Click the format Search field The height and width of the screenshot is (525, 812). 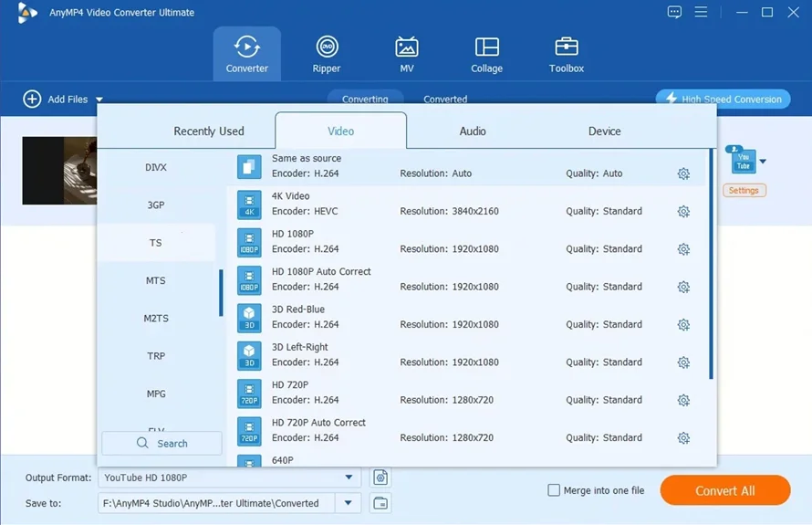162,443
